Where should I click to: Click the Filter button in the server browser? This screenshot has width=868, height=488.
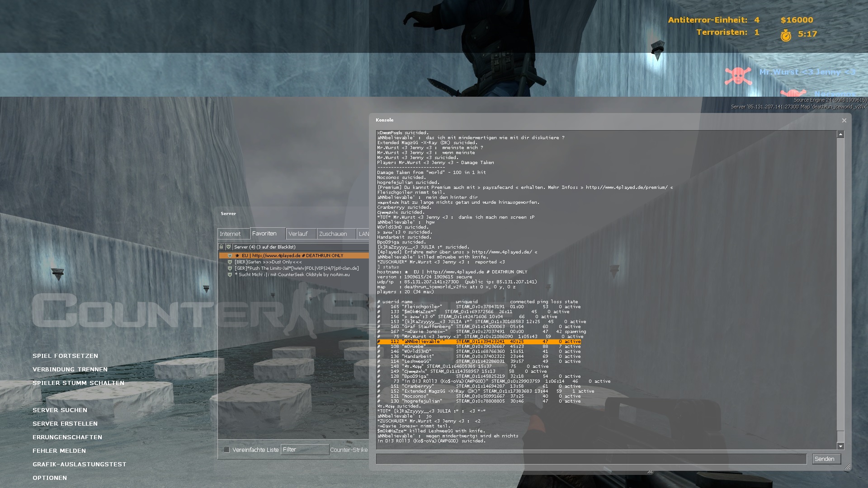pyautogui.click(x=305, y=450)
